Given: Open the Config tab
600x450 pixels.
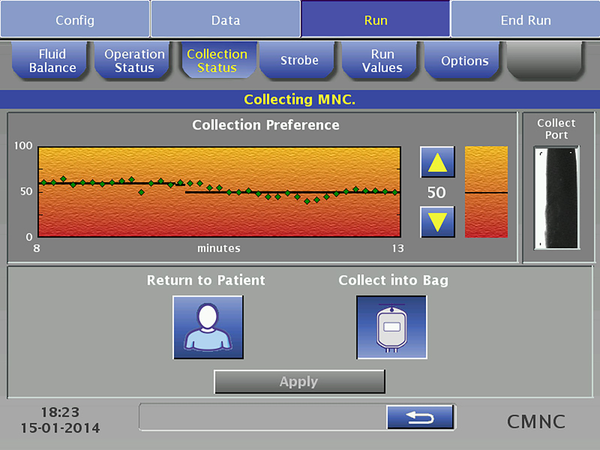Looking at the screenshot, I should [75, 19].
